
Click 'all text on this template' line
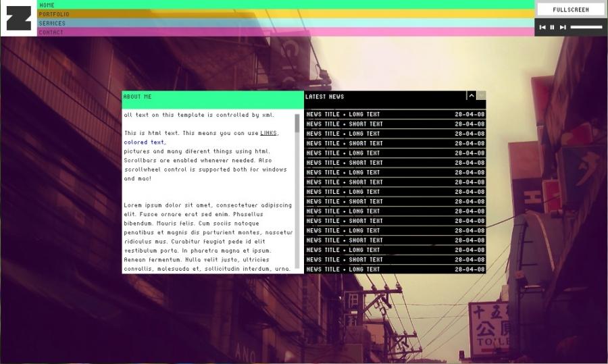(x=199, y=115)
